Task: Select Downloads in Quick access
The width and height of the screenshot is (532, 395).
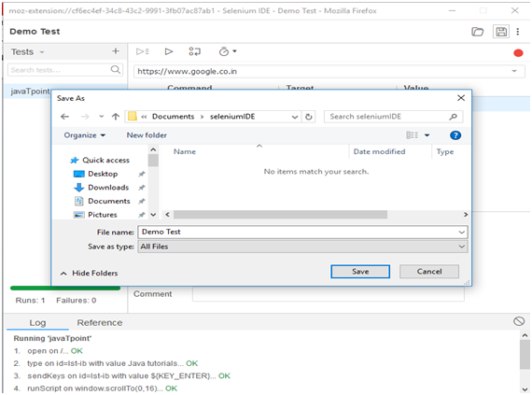Action: 108,188
